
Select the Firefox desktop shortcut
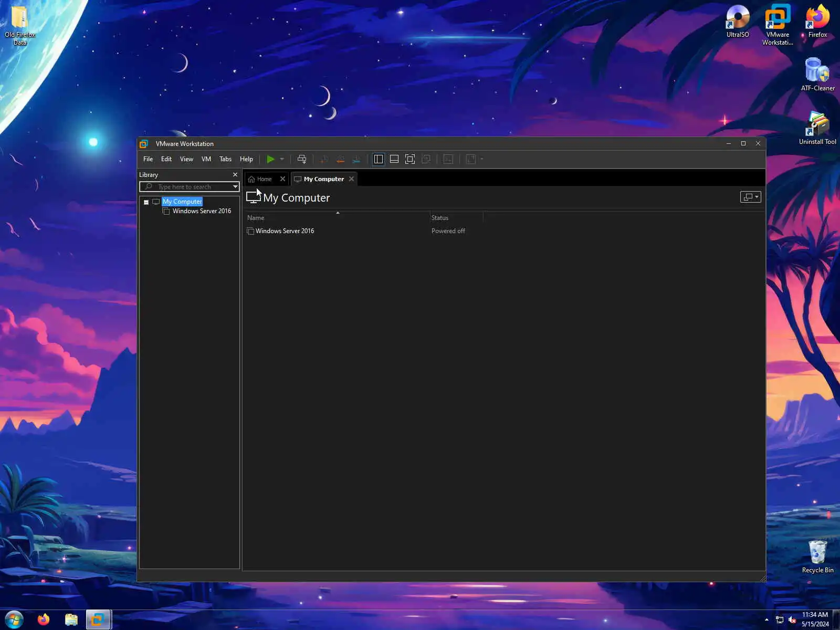click(x=817, y=21)
